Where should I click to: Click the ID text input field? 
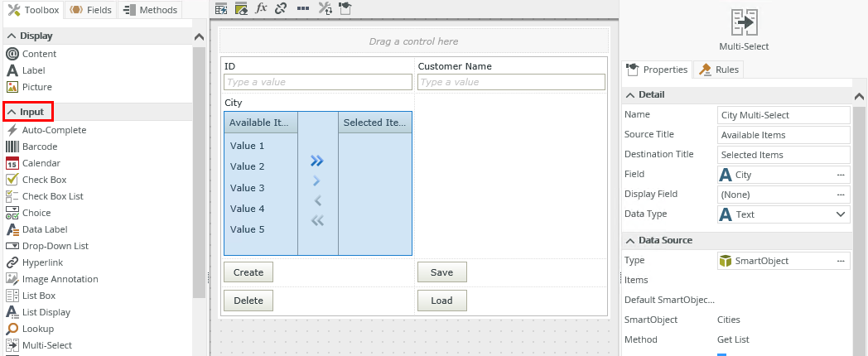317,82
